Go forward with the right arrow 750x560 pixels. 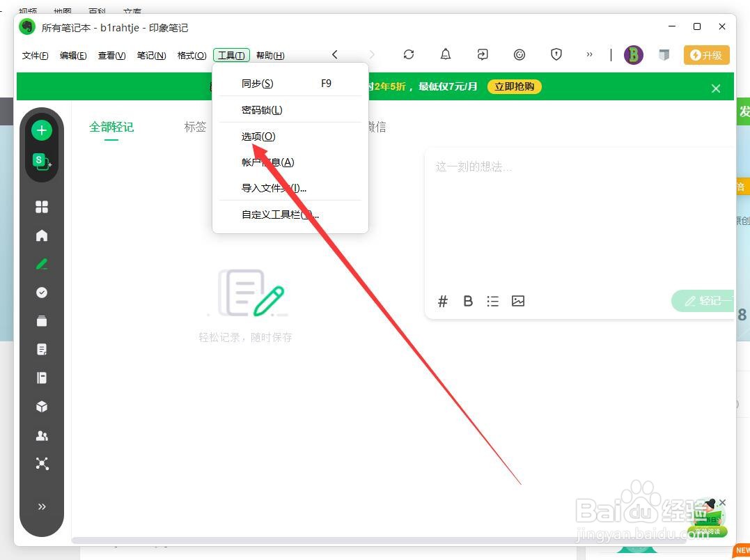coord(372,54)
